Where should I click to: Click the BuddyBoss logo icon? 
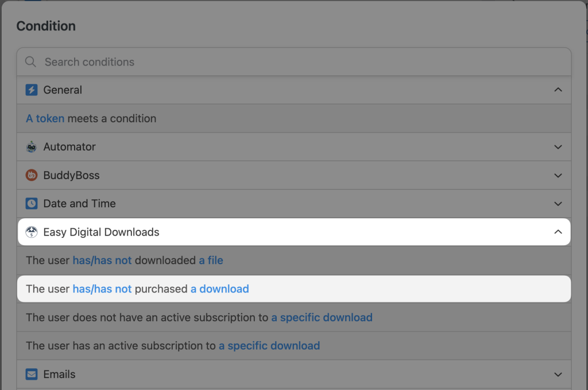coord(31,175)
